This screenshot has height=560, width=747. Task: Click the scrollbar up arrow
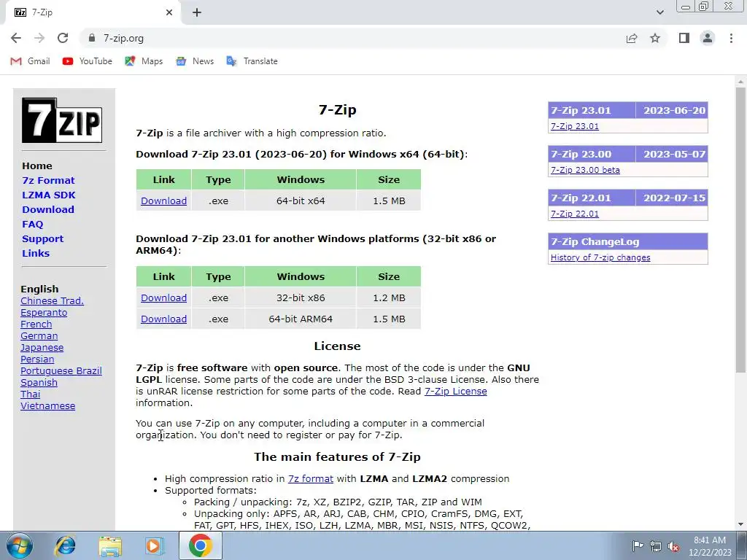click(x=740, y=82)
